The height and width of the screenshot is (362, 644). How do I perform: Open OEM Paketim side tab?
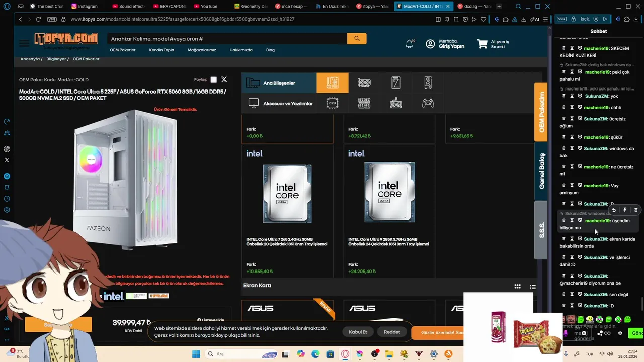[541, 112]
